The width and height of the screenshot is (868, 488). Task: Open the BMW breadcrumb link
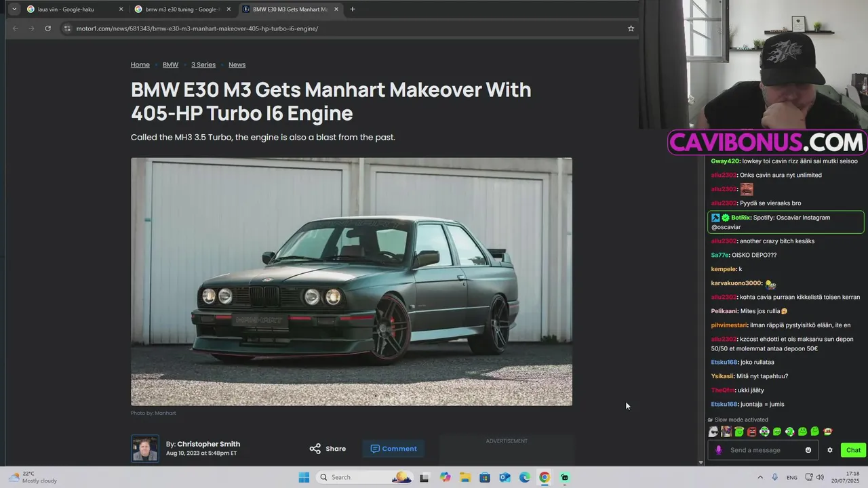[x=170, y=64]
